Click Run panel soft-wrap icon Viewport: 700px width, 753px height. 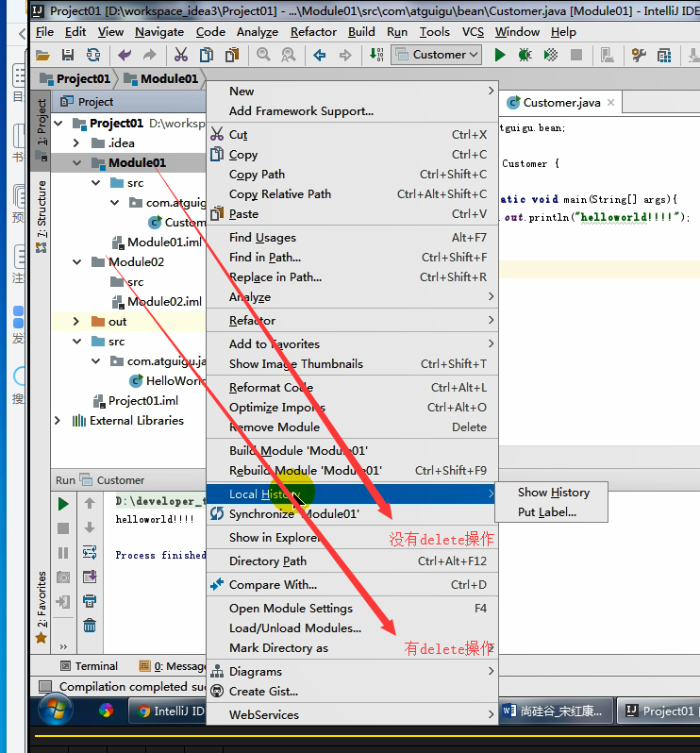[x=90, y=552]
